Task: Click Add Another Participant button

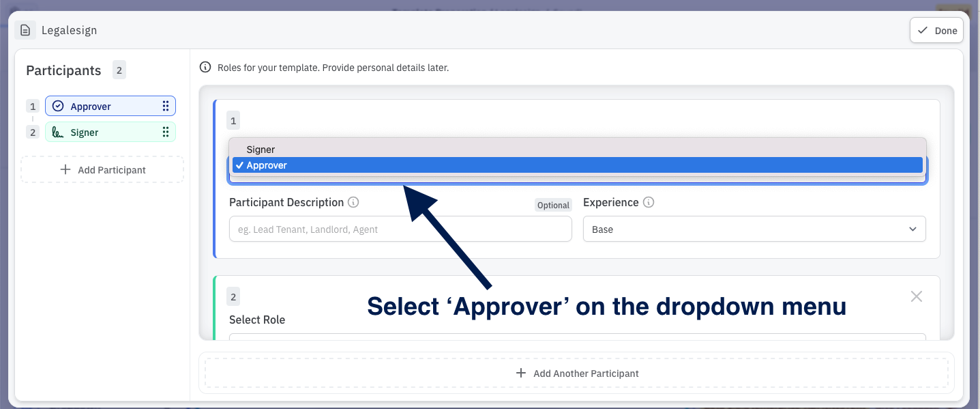Action: tap(576, 373)
